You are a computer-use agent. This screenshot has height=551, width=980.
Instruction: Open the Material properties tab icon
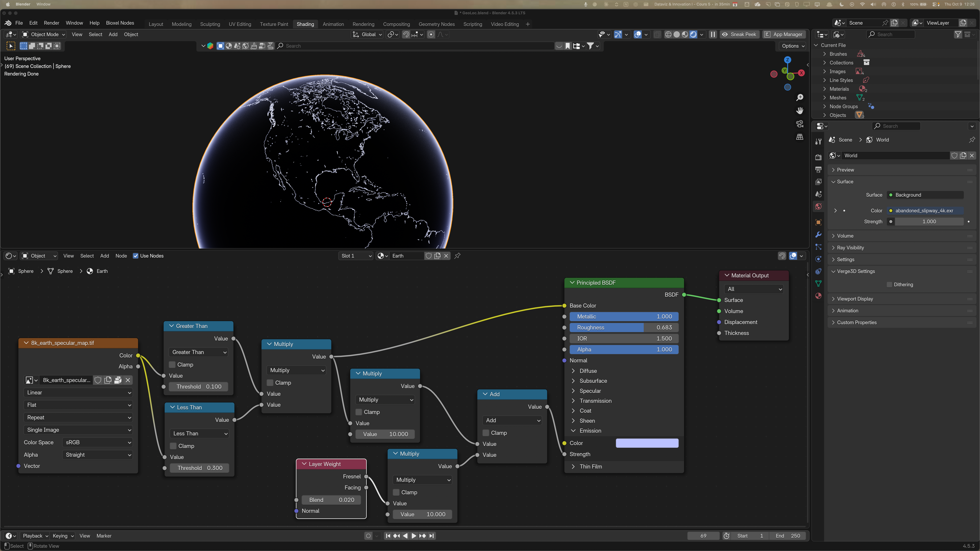tap(818, 296)
